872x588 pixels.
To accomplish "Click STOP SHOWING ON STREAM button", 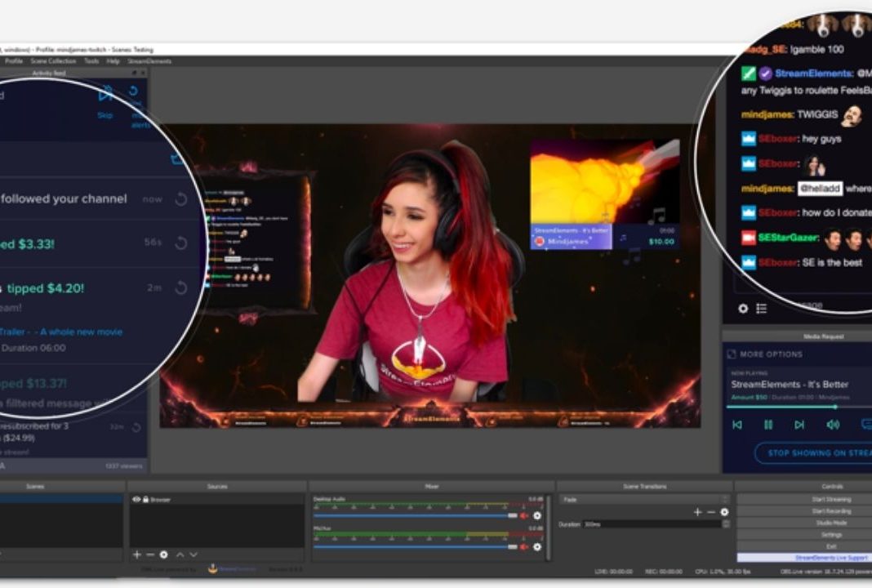I will [x=814, y=452].
